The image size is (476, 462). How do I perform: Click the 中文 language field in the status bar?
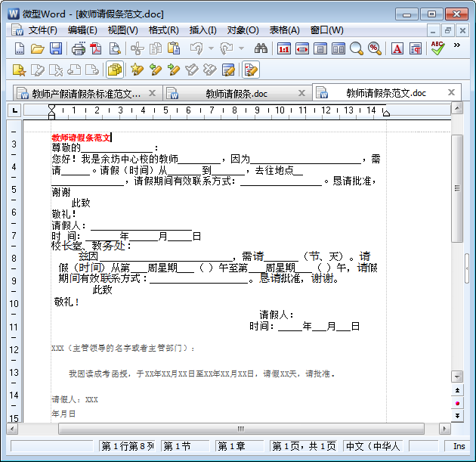coord(372,446)
